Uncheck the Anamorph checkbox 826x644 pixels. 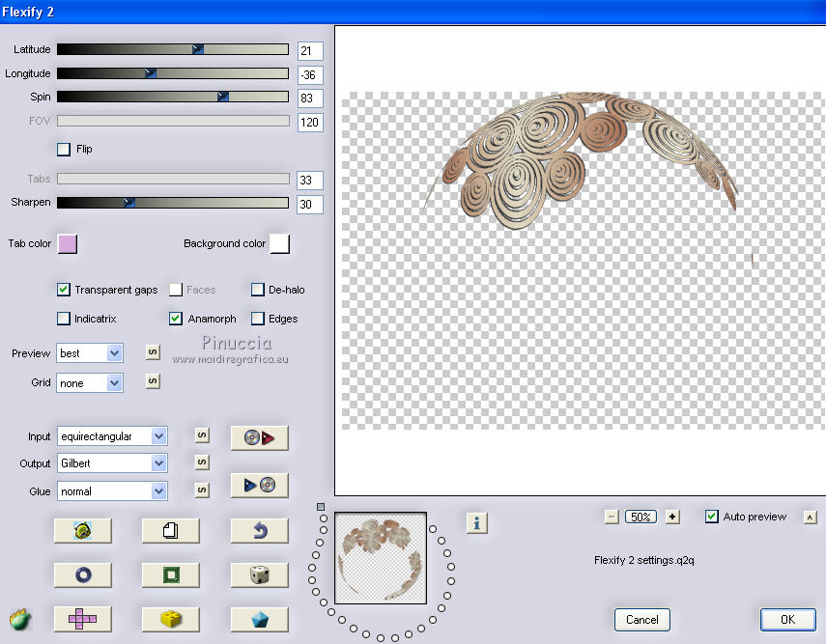tap(176, 318)
